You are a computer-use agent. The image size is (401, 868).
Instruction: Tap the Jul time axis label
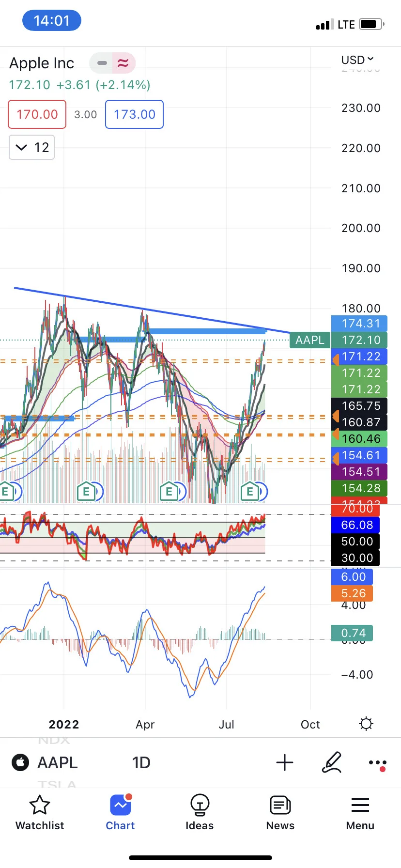pyautogui.click(x=226, y=725)
